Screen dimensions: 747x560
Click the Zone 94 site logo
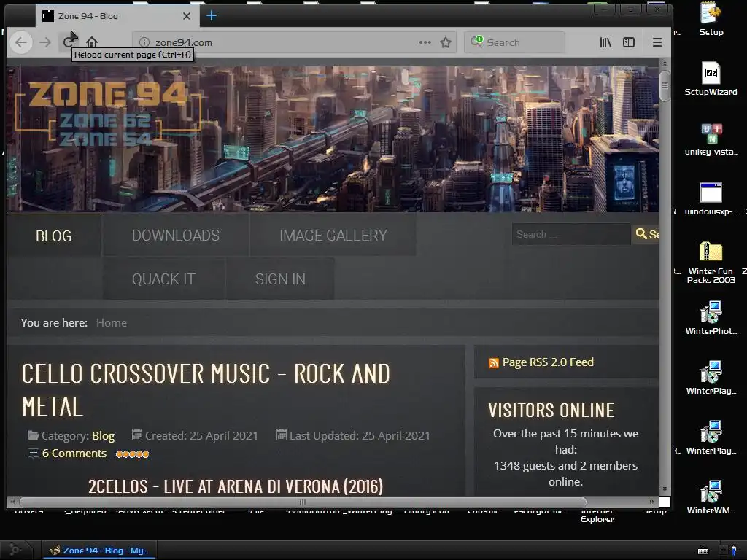[108, 114]
